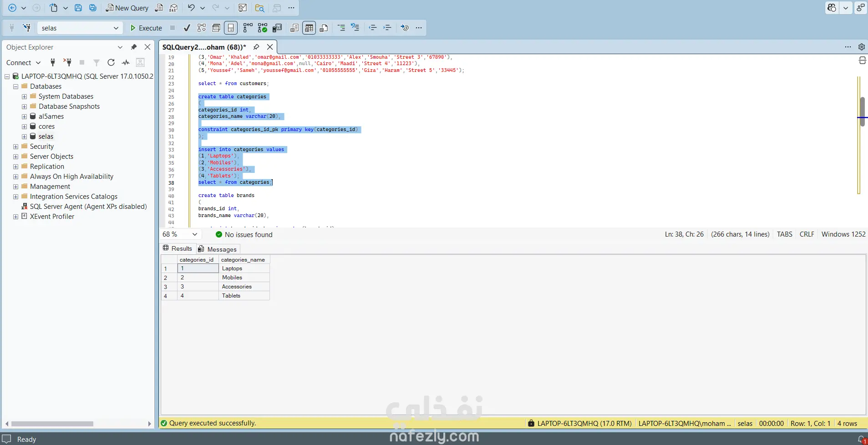Toggle Results to Grid mode
868x445 pixels.
point(309,28)
